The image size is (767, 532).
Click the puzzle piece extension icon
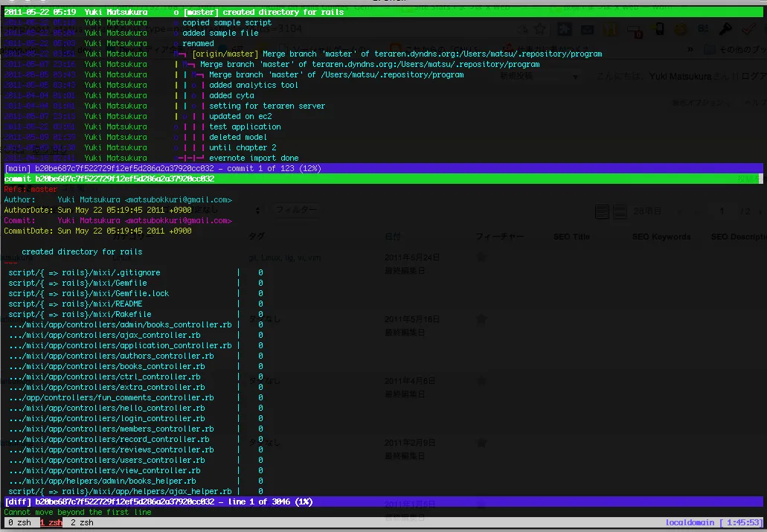pos(563,29)
